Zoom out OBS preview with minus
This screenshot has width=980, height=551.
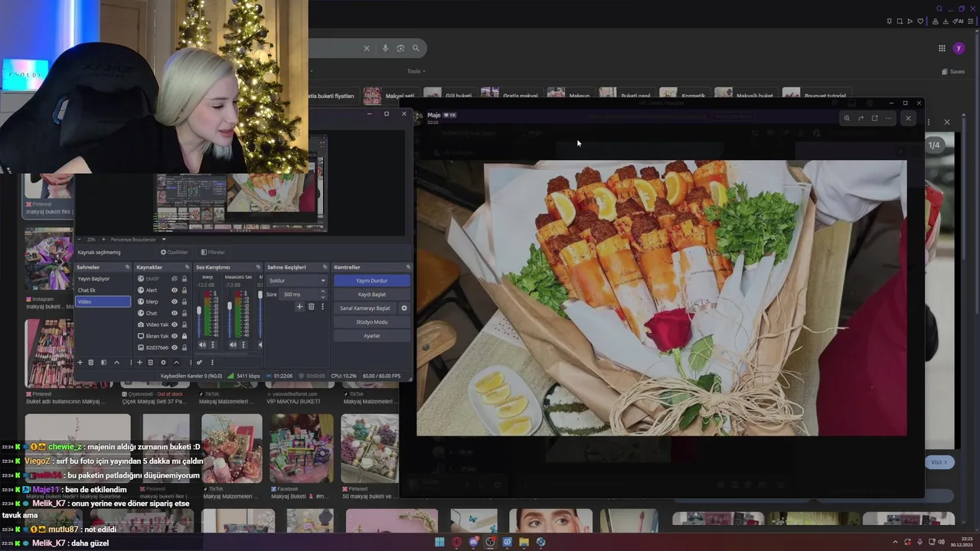coord(80,240)
